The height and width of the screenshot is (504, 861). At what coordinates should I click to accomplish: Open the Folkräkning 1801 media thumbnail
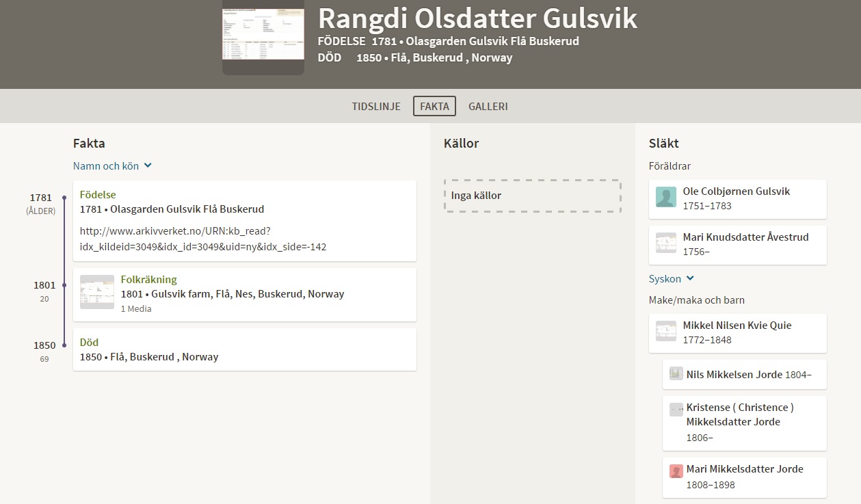click(97, 292)
